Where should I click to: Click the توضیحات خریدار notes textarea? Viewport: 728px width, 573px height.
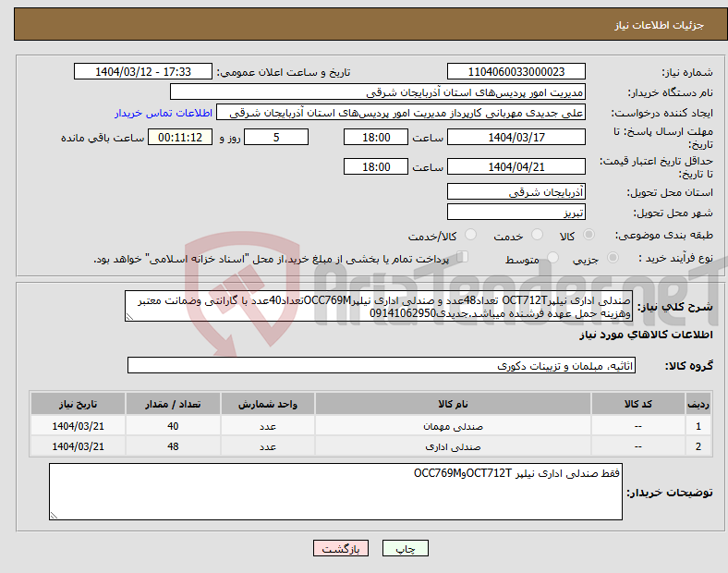coord(335,492)
